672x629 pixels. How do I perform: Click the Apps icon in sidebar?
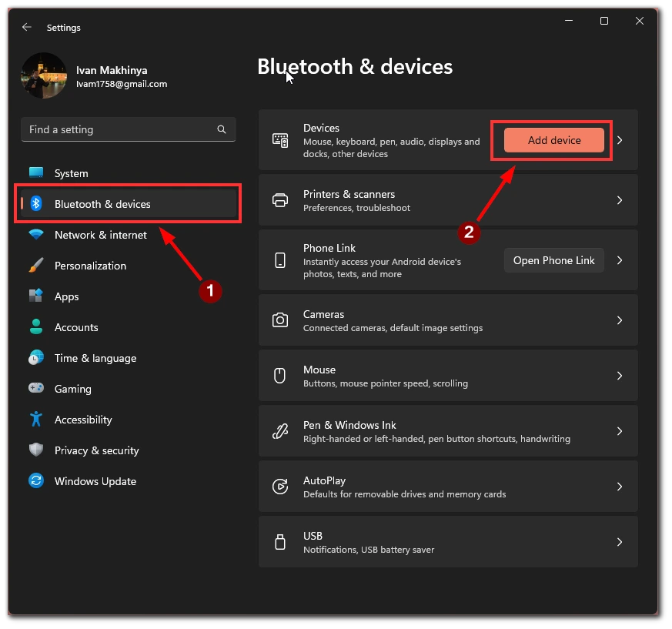(36, 296)
